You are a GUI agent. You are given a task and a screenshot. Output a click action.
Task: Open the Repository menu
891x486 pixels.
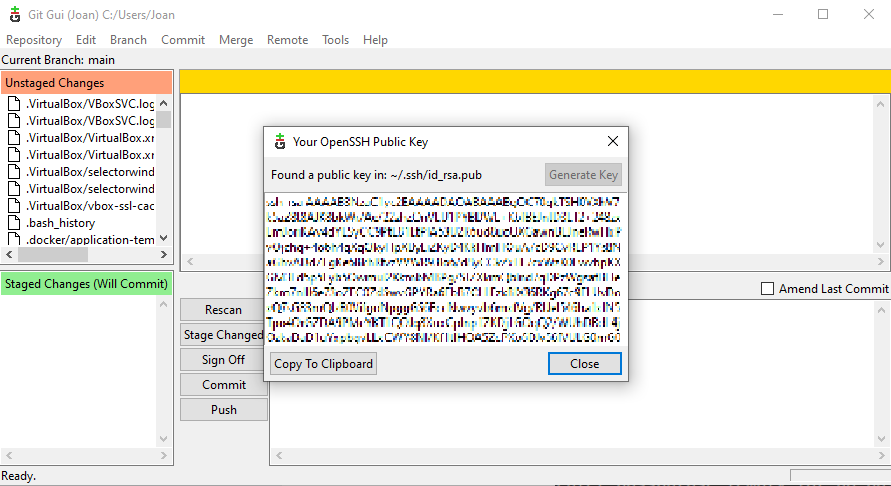(x=34, y=40)
